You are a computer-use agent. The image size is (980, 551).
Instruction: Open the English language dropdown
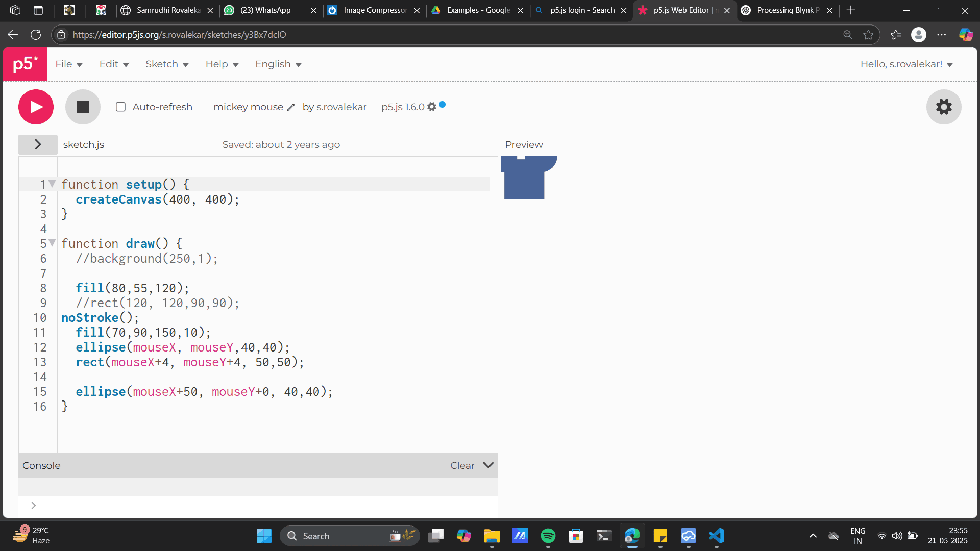[278, 64]
